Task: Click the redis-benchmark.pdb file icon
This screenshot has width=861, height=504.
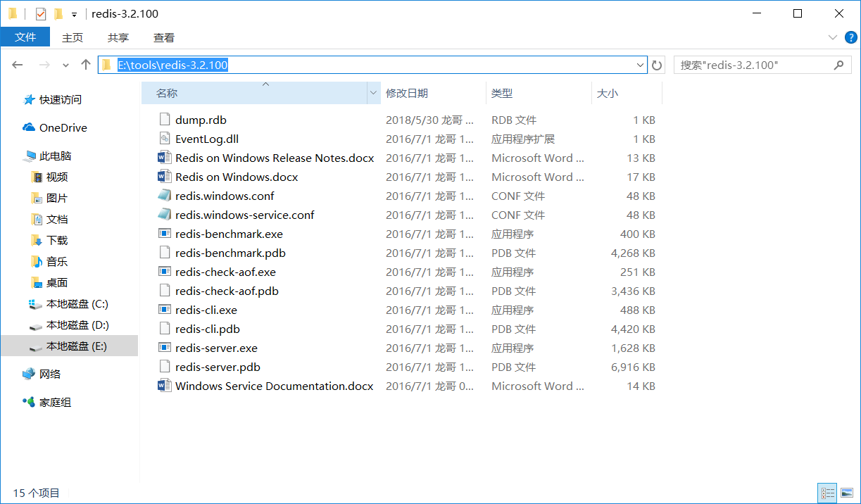Action: [165, 253]
